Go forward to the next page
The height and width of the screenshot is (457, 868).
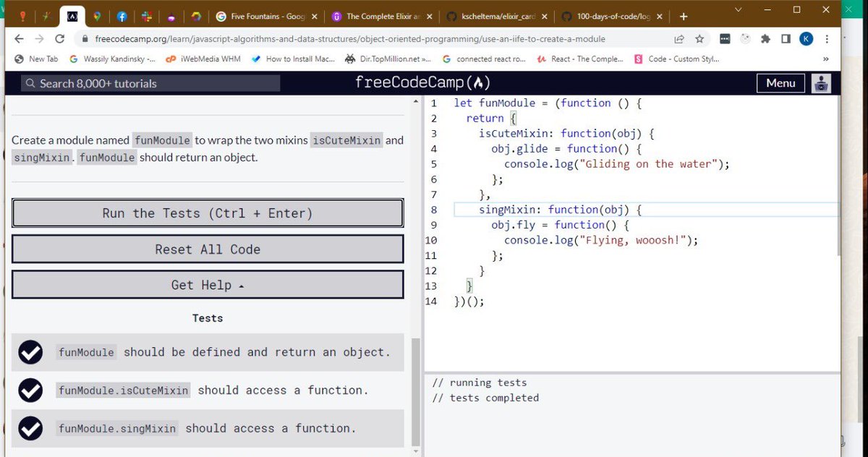[x=39, y=39]
